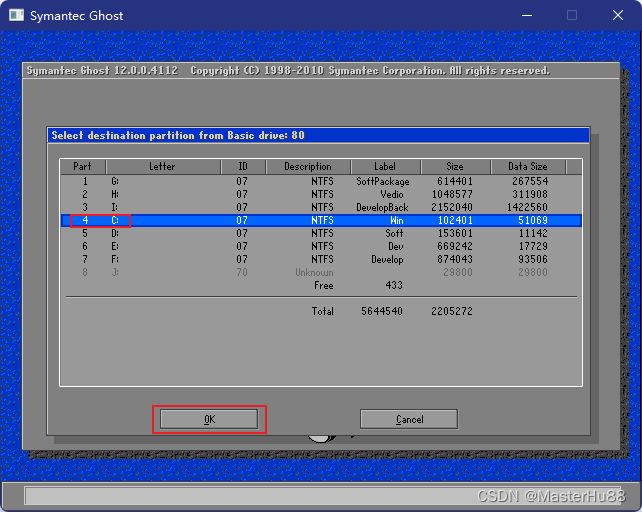Viewport: 642px width, 512px height.
Task: Click the Label column header
Action: (385, 167)
